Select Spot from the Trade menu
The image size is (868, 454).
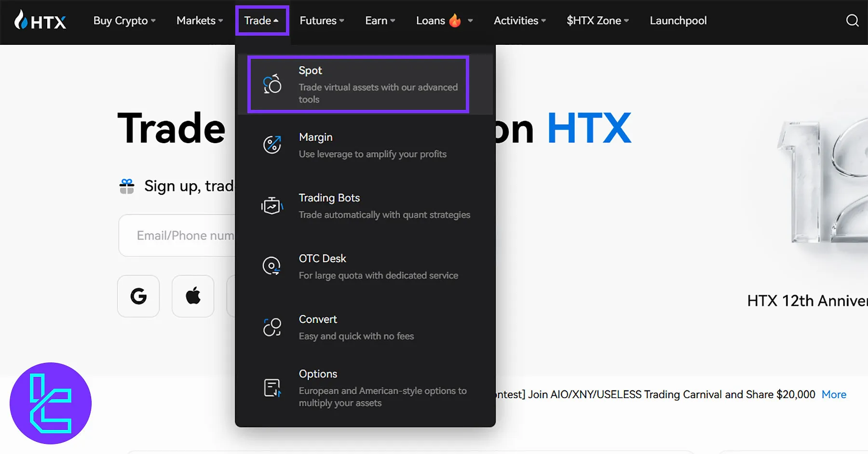click(x=365, y=84)
